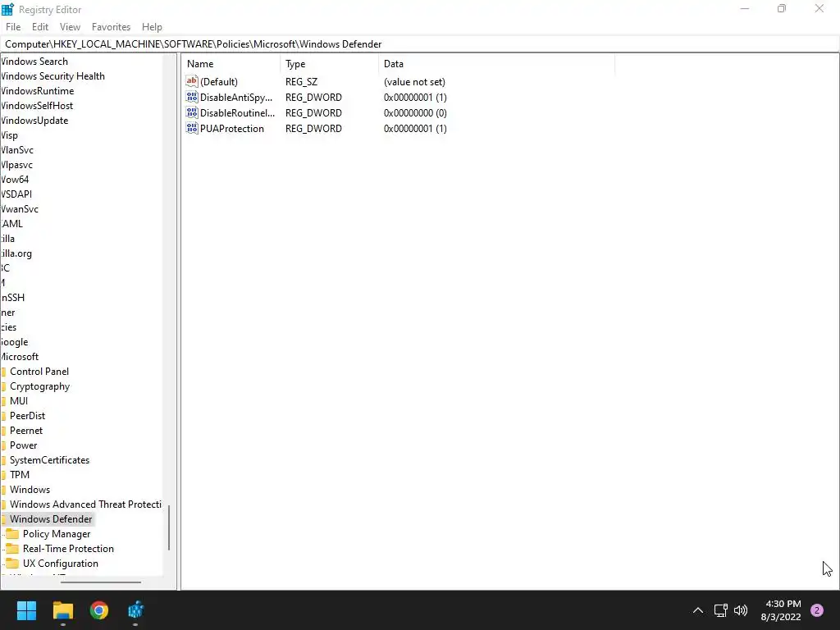
Task: Select the MUI key
Action: 19,400
